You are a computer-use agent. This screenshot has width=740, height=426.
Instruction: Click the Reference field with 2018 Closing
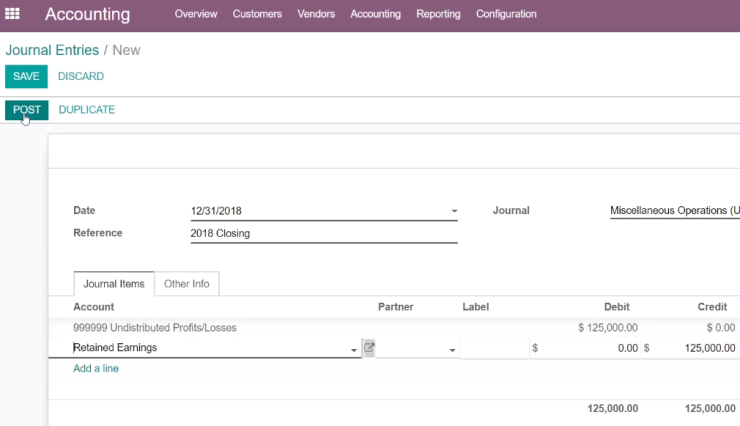pos(324,234)
